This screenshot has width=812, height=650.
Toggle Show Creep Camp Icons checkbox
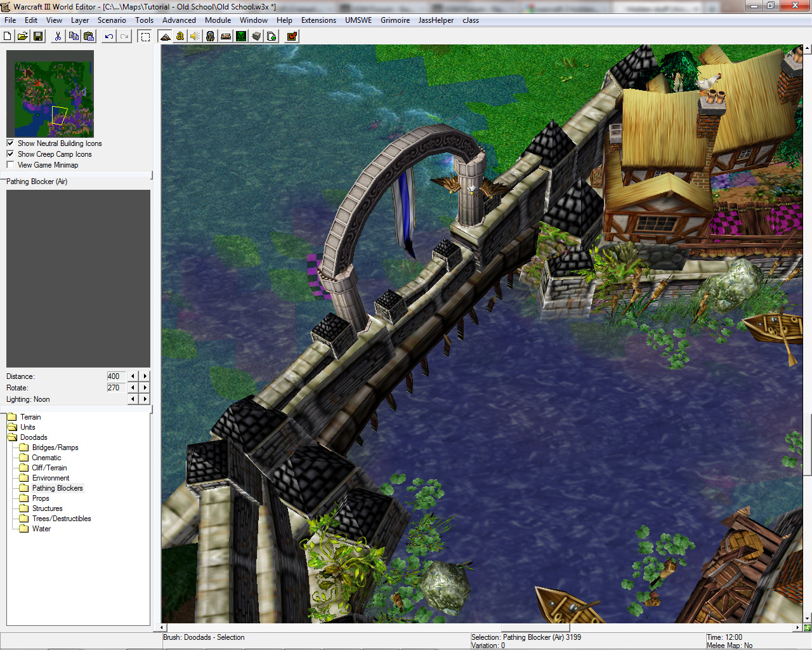pyautogui.click(x=10, y=154)
